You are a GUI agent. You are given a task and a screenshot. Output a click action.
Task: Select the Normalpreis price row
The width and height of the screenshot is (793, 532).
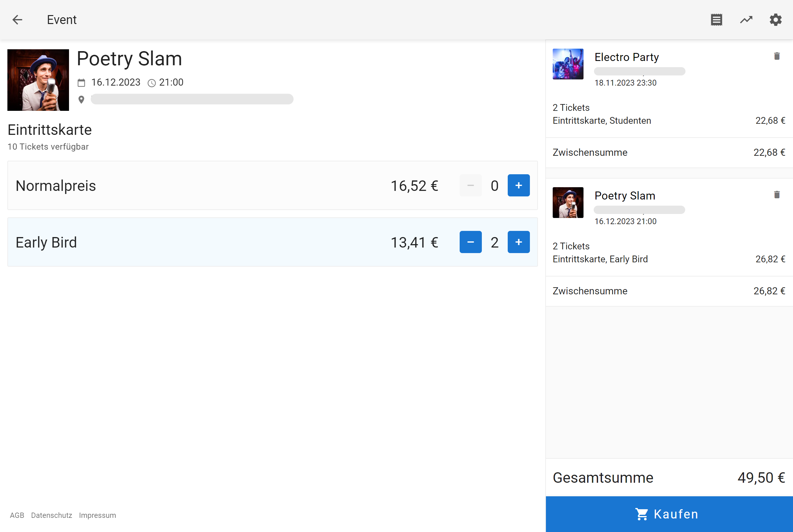click(x=204, y=186)
